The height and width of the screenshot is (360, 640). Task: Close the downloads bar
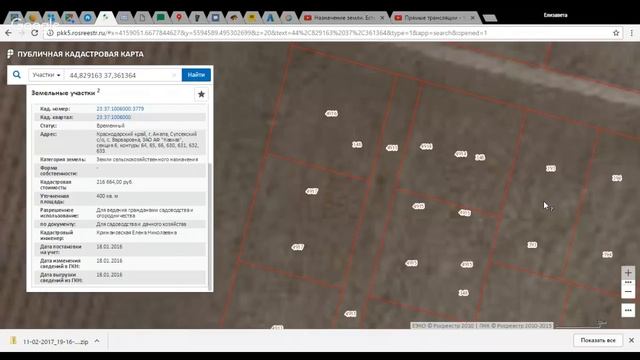tap(631, 340)
